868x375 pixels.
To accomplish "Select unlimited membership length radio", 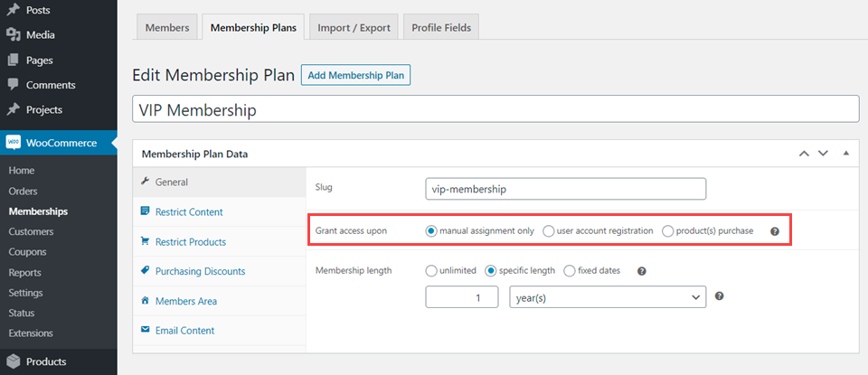I will click(431, 271).
